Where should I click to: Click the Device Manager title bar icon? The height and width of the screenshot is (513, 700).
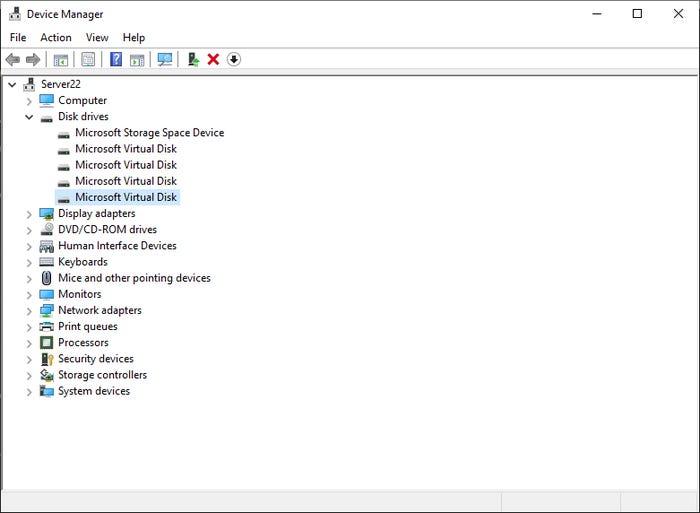[15, 14]
